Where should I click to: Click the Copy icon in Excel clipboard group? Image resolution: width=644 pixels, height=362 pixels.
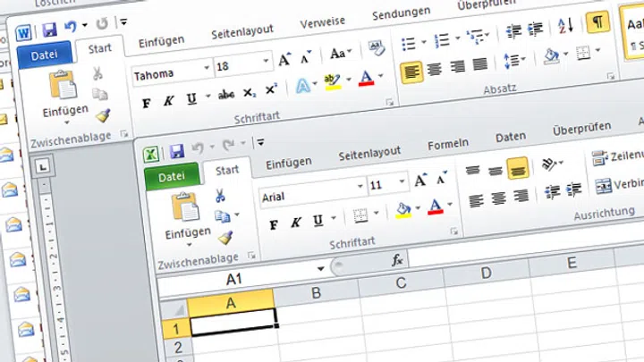pyautogui.click(x=222, y=216)
